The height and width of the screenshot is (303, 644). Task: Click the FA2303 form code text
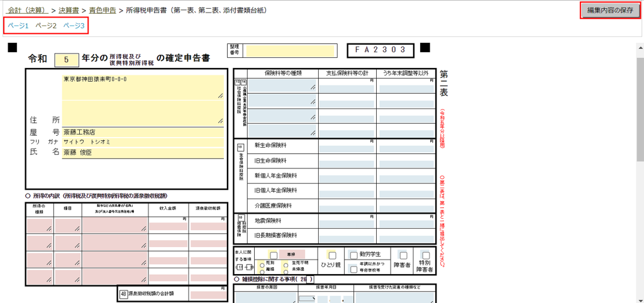point(380,50)
